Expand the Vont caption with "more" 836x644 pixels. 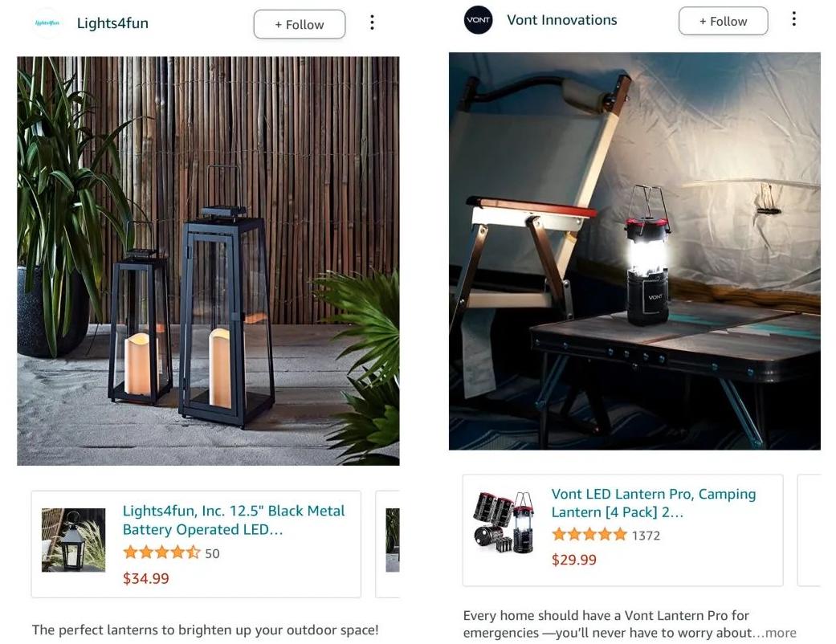point(781,633)
